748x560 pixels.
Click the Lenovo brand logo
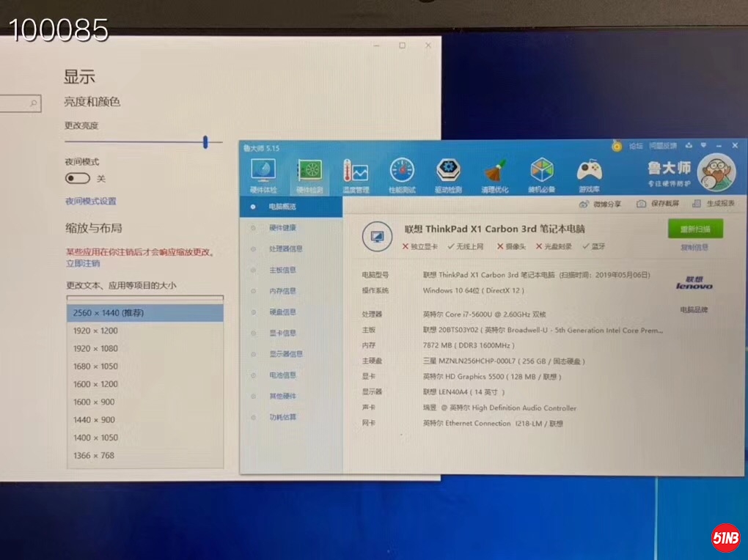coord(694,283)
